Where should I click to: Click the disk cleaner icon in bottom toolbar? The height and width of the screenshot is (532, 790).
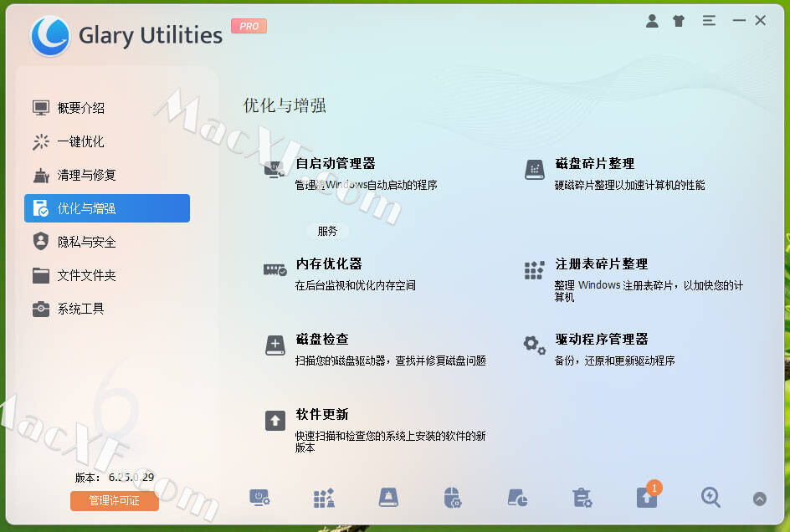pos(388,498)
